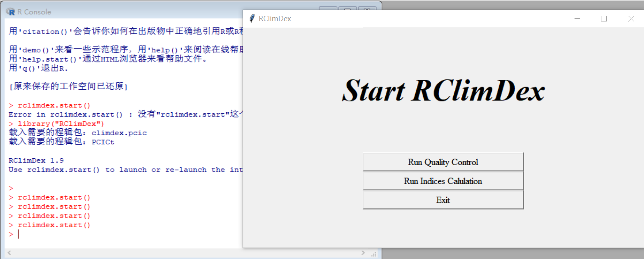The width and height of the screenshot is (644, 259).
Task: Click the R logo icon in R Console
Action: coord(10,12)
